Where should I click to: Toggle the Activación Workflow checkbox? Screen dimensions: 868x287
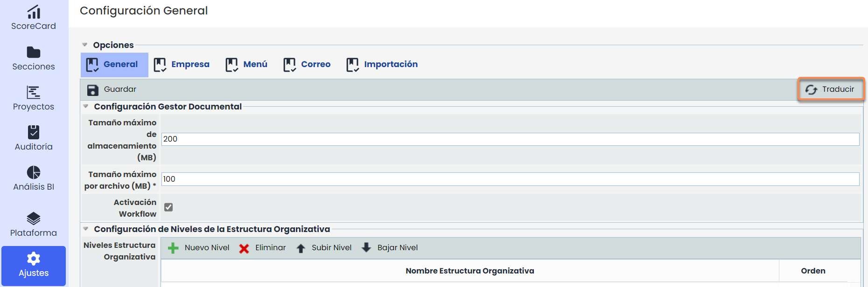pos(168,207)
